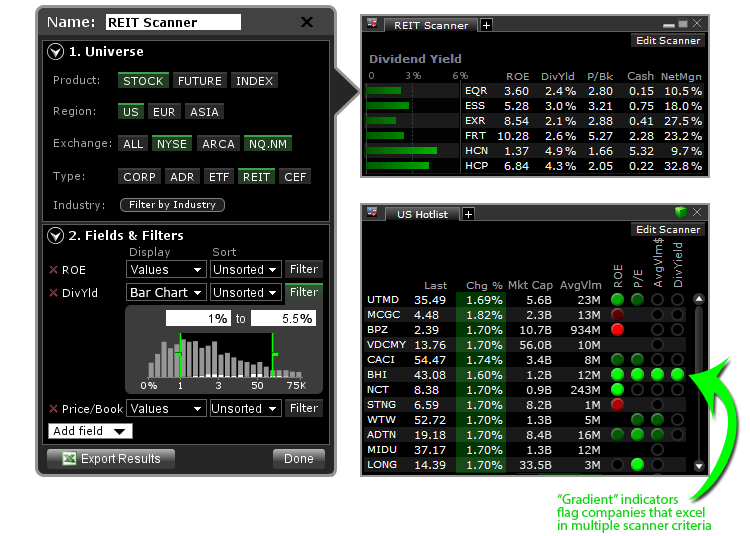Open the DivYld Bar Chart display dropdown
The height and width of the screenshot is (536, 750).
[x=166, y=292]
